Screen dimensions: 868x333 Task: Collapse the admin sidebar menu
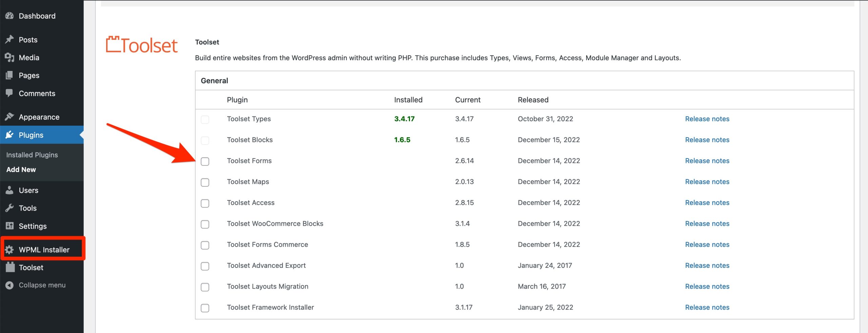(42, 285)
